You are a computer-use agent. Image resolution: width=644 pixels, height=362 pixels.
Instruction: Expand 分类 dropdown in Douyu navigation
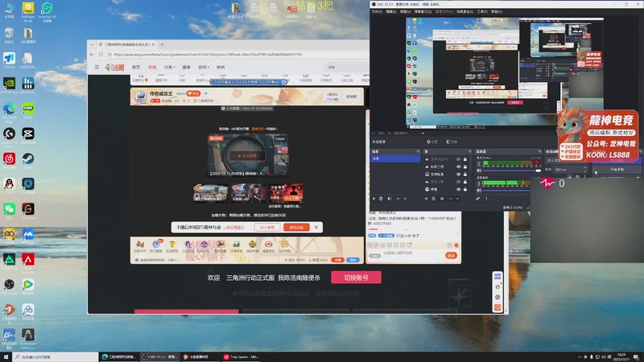point(170,67)
